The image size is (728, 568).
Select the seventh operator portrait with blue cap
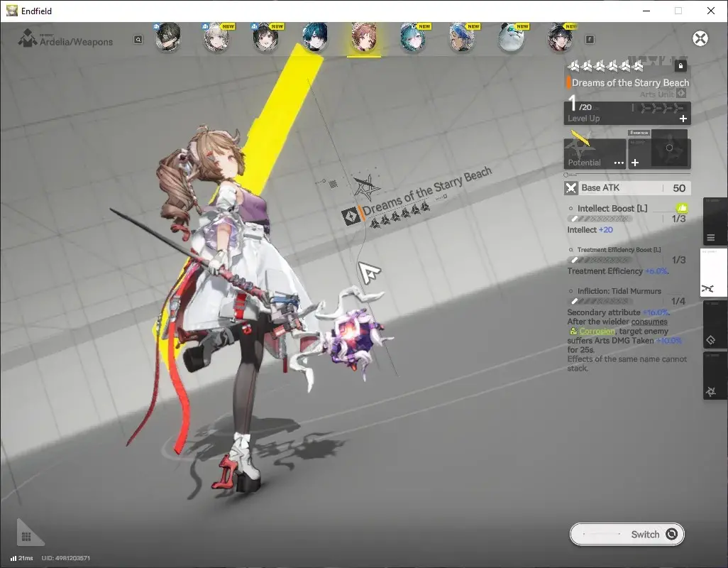click(462, 37)
